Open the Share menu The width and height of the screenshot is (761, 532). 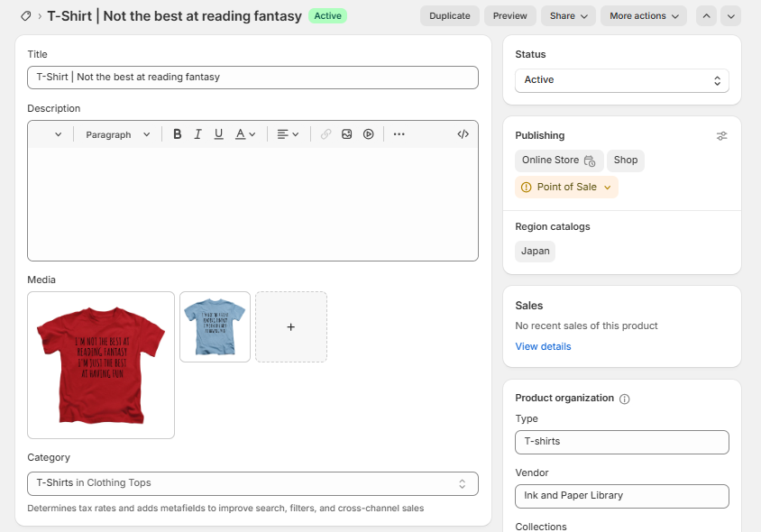pyautogui.click(x=568, y=16)
